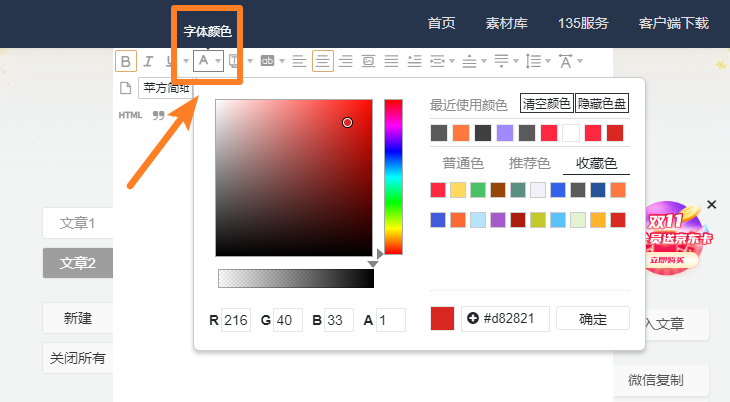The height and width of the screenshot is (402, 730).
Task: Choose the brown favorite color swatch
Action: point(498,190)
